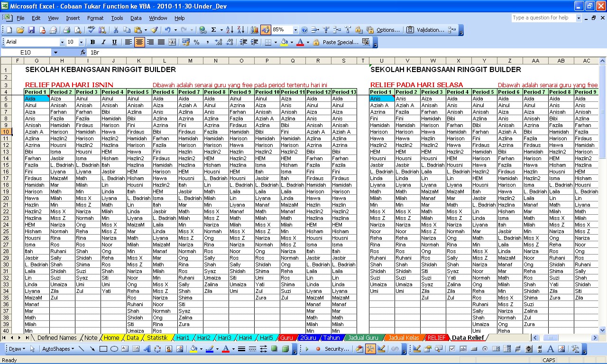The width and height of the screenshot is (607, 364).
Task: Switch to the Jadual Guru sheet tab
Action: click(363, 337)
